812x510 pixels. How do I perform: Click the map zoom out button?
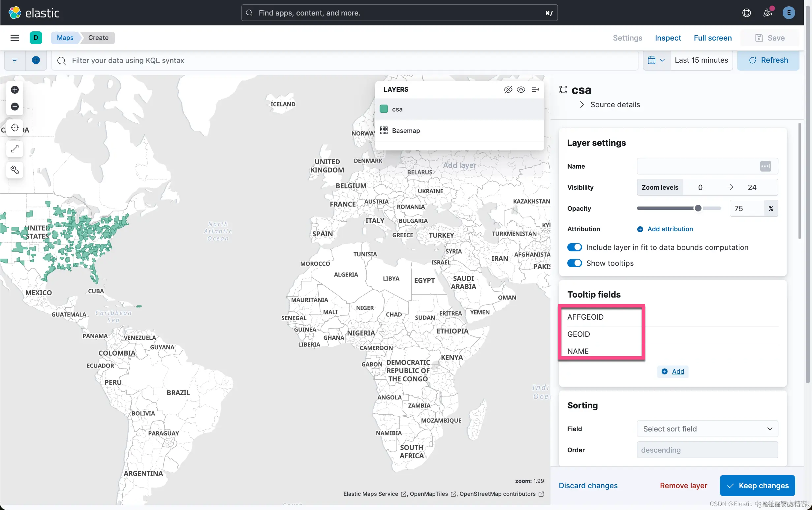click(x=15, y=107)
